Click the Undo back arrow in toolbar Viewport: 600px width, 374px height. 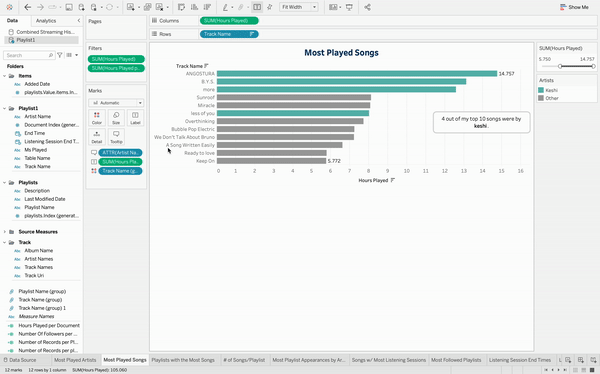pyautogui.click(x=28, y=7)
